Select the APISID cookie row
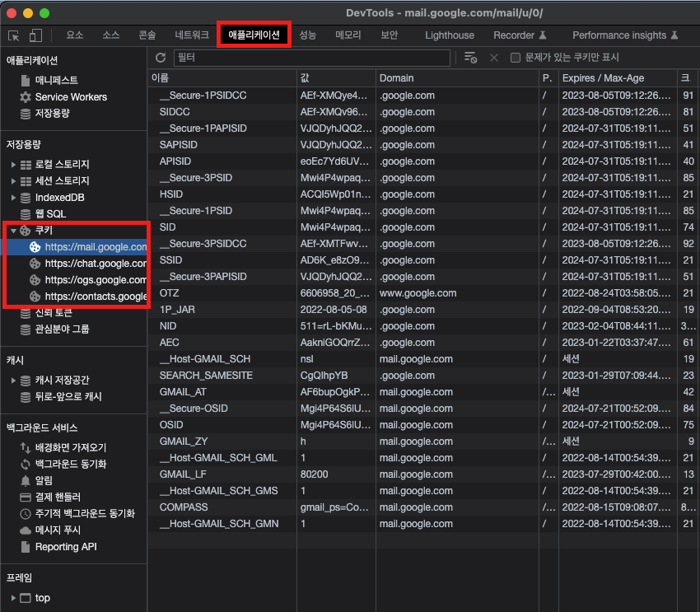 pyautogui.click(x=423, y=161)
